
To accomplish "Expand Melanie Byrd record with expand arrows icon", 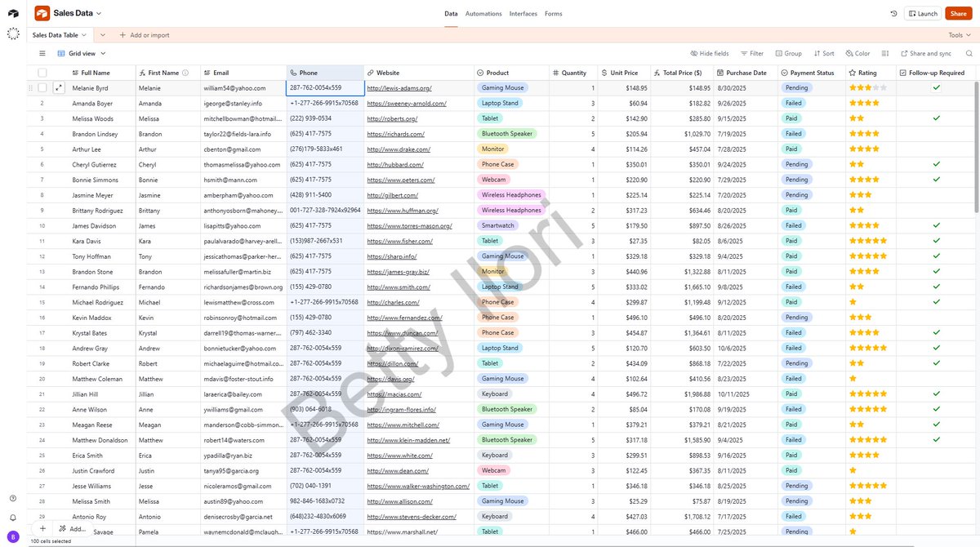I will 59,88.
